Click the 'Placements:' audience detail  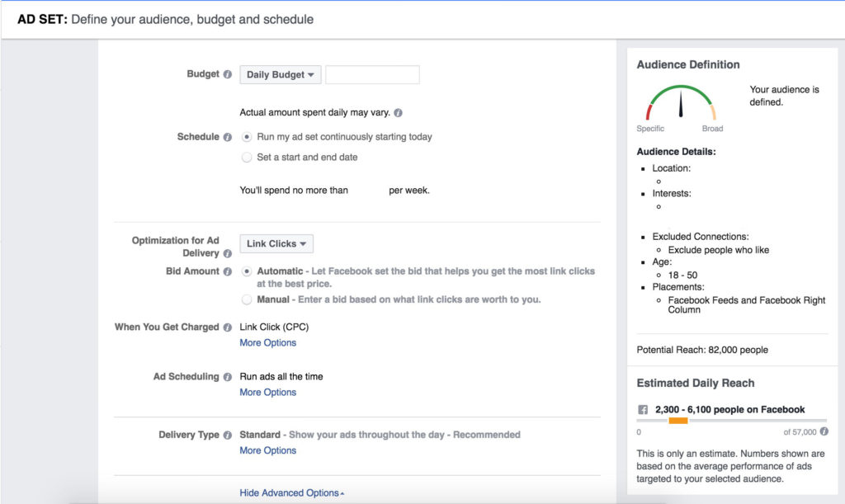[678, 287]
